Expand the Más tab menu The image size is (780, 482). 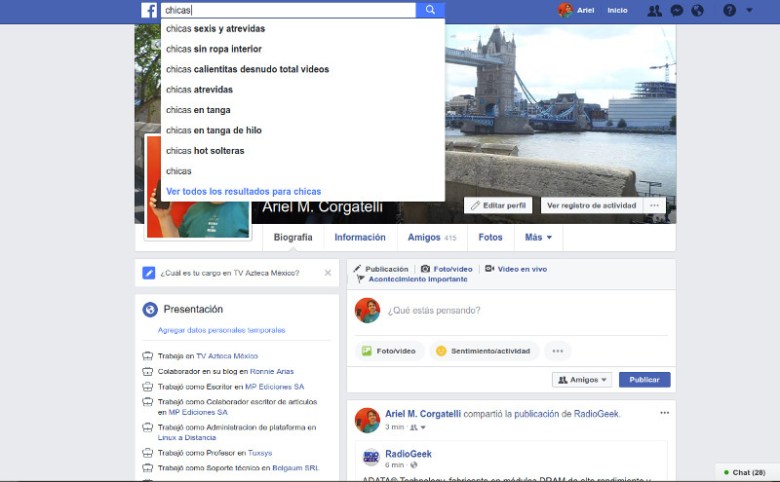(538, 237)
